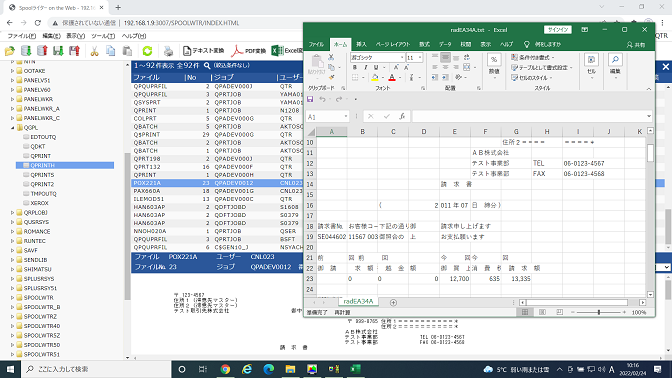This screenshot has width=672, height=378.
Task: Expand the Excel formula bar
Action: 648,116
